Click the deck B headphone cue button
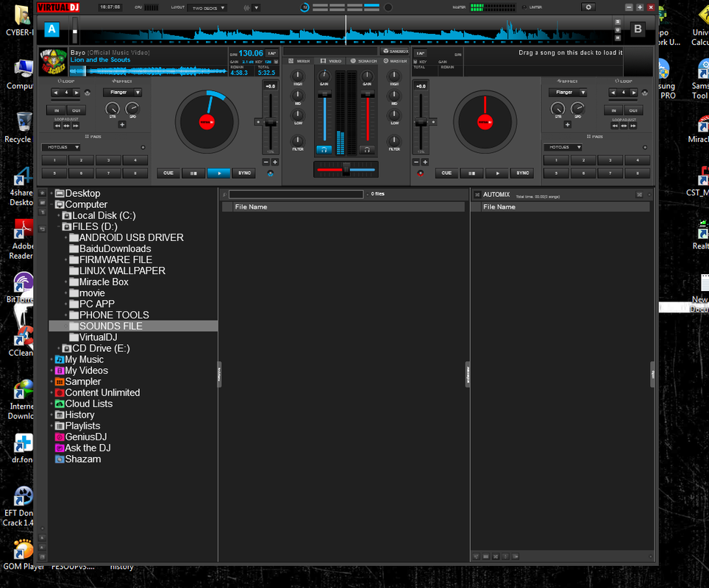The width and height of the screenshot is (709, 588). (367, 150)
